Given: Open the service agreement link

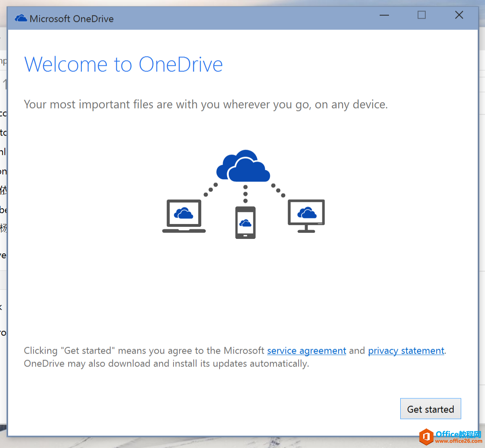Looking at the screenshot, I should [x=307, y=351].
